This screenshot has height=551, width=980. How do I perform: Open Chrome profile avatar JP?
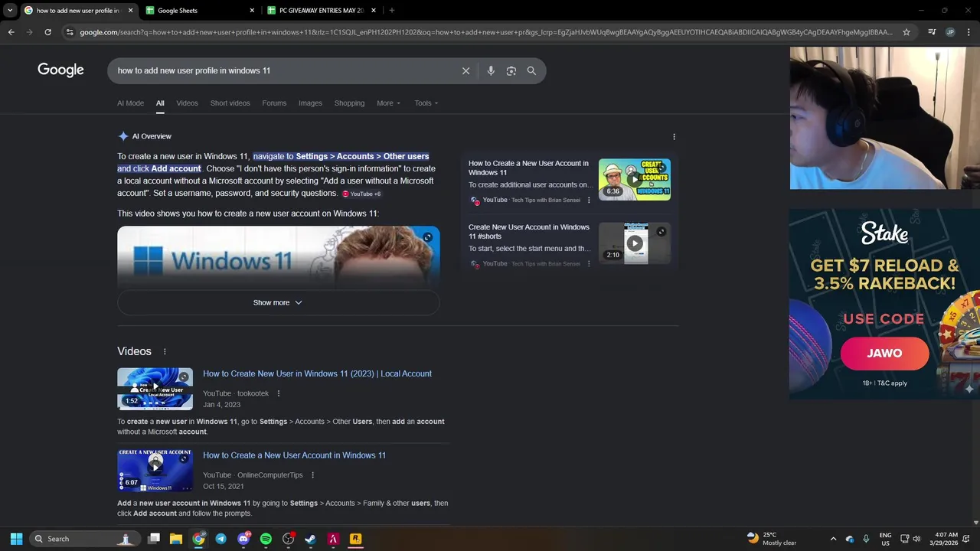coord(950,32)
